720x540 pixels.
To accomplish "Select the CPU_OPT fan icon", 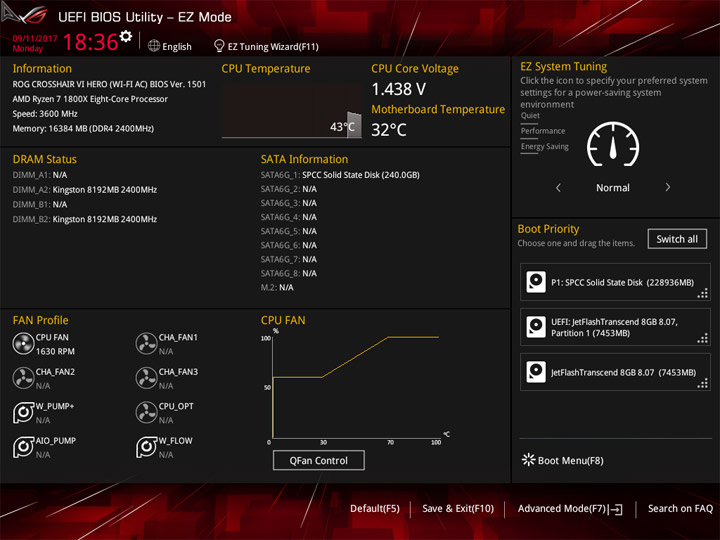I will coord(146,413).
